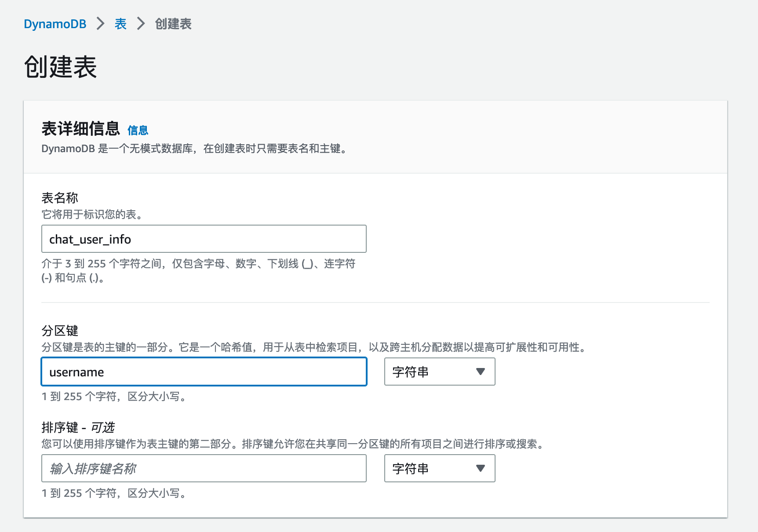758x532 pixels.
Task: Click the 创建表 page heading
Action: coord(60,67)
